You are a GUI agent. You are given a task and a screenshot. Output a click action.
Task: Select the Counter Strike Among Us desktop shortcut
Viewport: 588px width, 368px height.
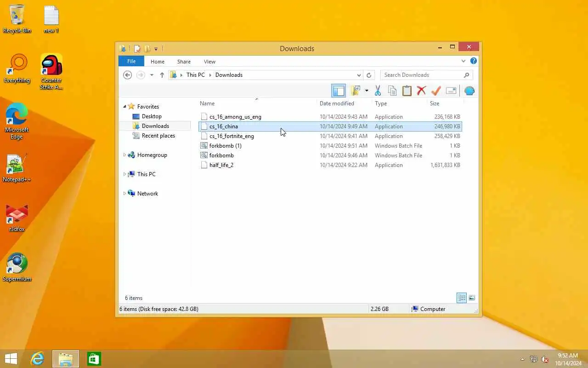coord(51,72)
